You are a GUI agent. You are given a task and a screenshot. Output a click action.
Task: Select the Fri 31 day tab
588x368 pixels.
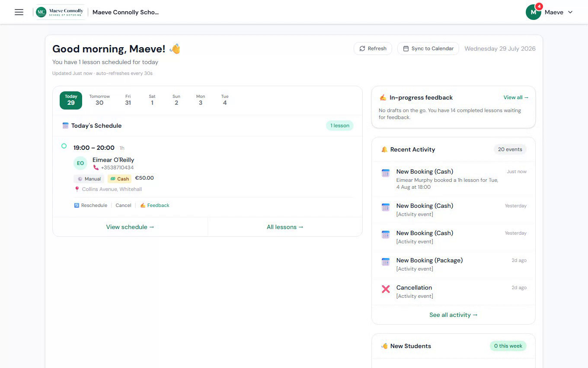[x=128, y=100]
